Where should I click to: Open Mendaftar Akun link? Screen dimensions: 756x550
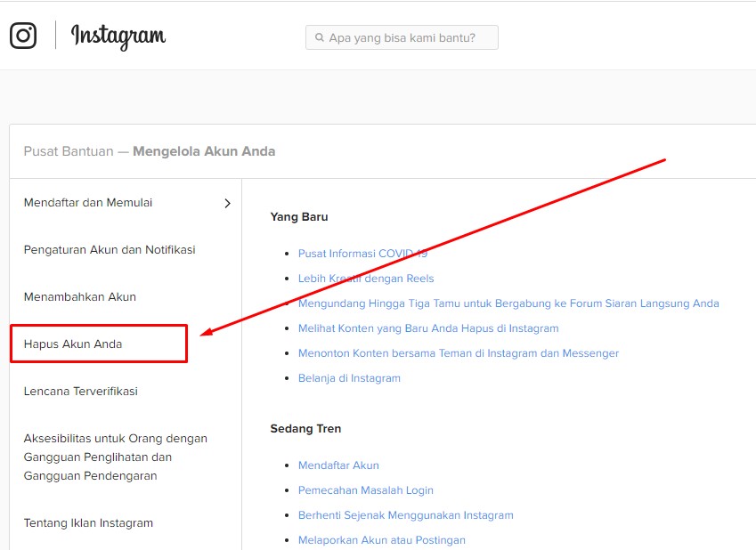(338, 465)
